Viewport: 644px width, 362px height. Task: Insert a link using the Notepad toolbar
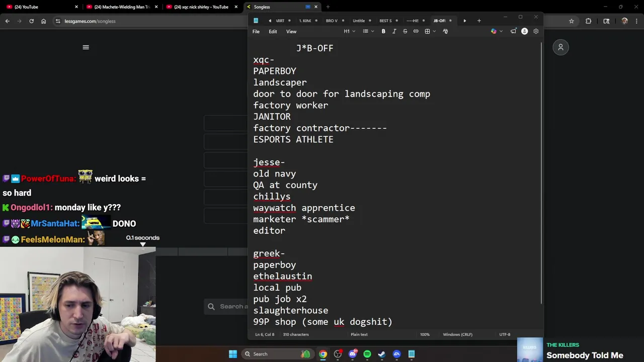tap(416, 31)
